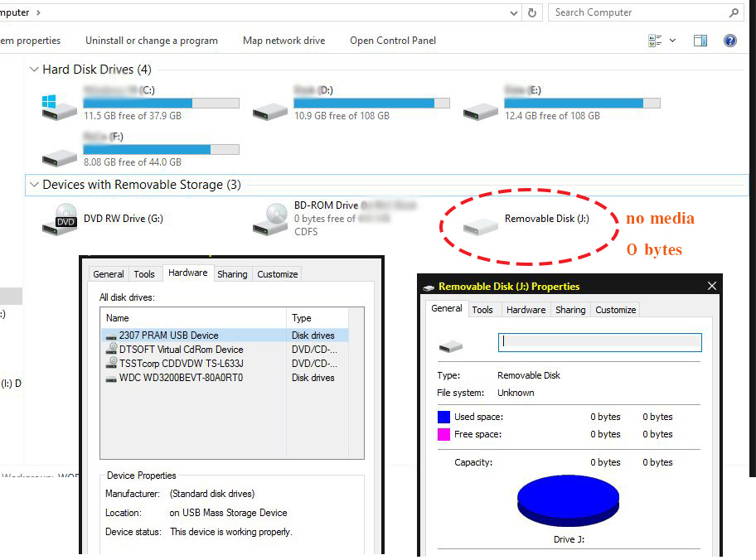
Task: Select the DVD RW Drive (G:) icon
Action: click(x=60, y=220)
